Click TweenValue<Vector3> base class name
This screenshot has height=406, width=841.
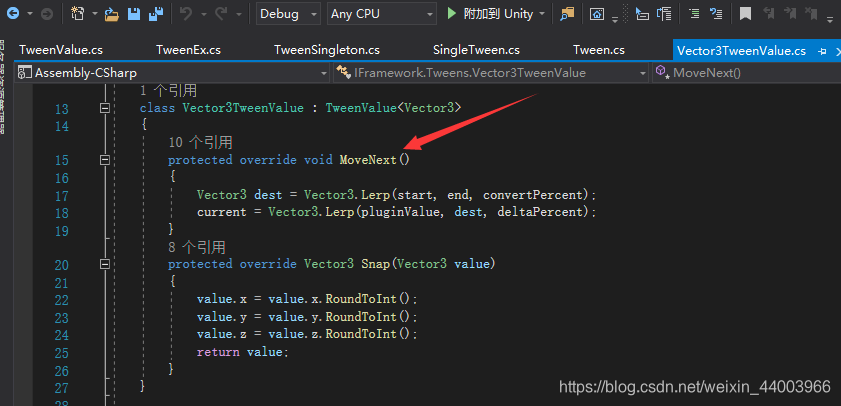point(393,108)
